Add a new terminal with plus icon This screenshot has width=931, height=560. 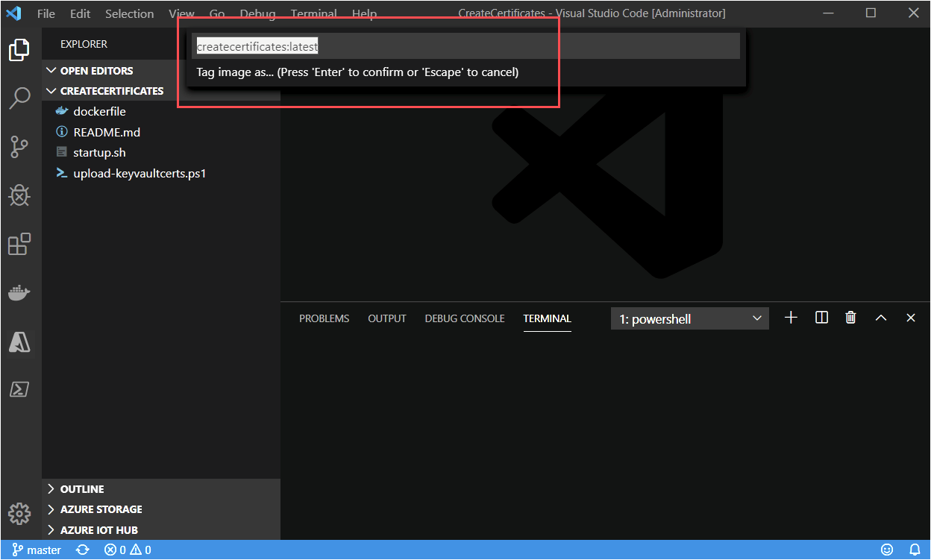(x=791, y=318)
